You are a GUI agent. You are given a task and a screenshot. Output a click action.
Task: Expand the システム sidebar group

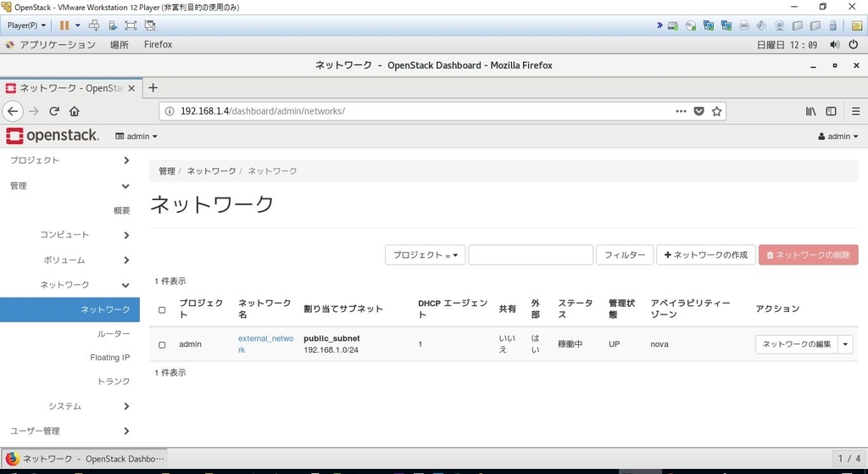(70, 406)
